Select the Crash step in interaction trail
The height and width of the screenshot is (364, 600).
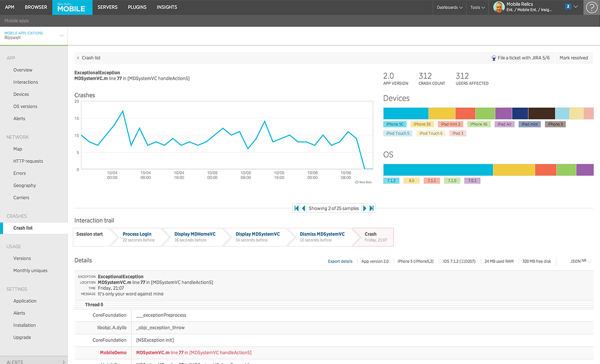(x=373, y=237)
